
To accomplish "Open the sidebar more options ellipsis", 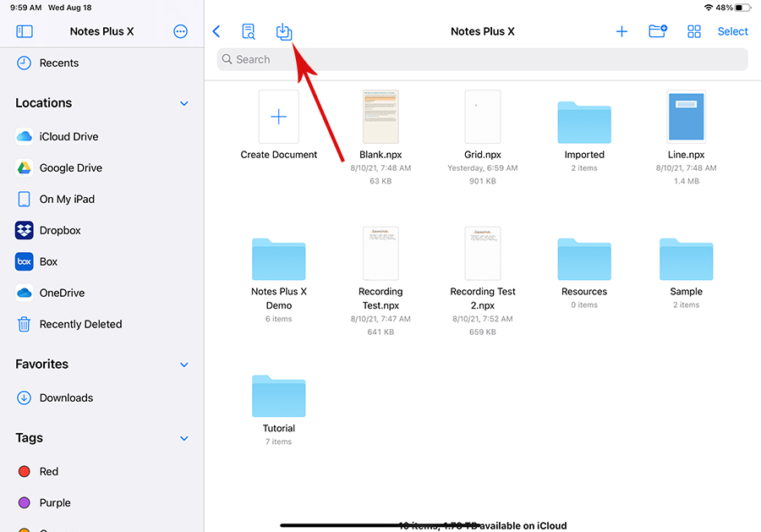I will [x=181, y=31].
